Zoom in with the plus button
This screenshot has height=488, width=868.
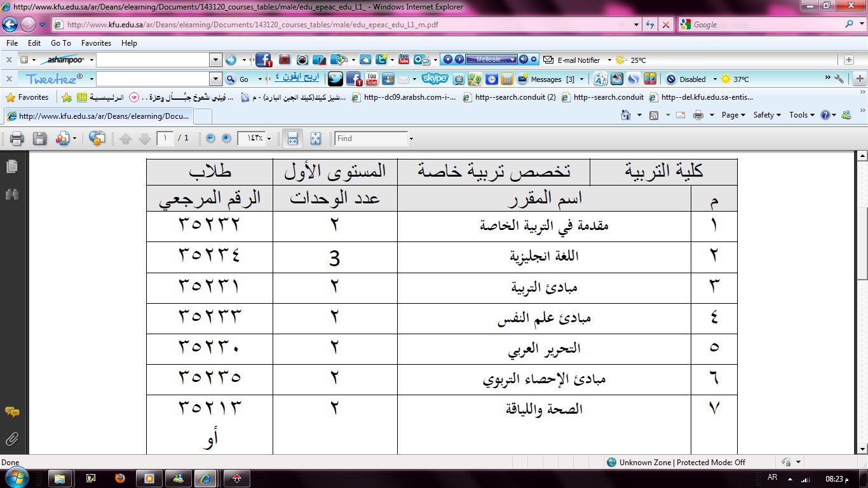click(x=226, y=139)
